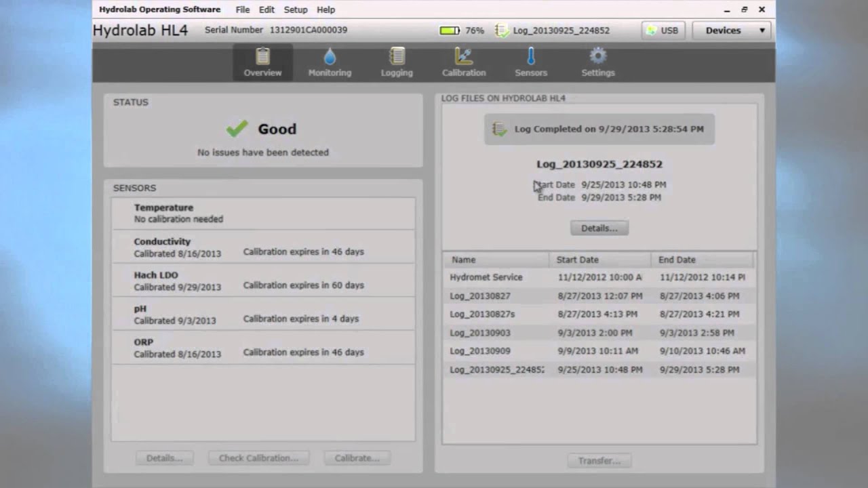Select the pH sensor row
This screenshot has width=868, height=488.
coord(263,314)
